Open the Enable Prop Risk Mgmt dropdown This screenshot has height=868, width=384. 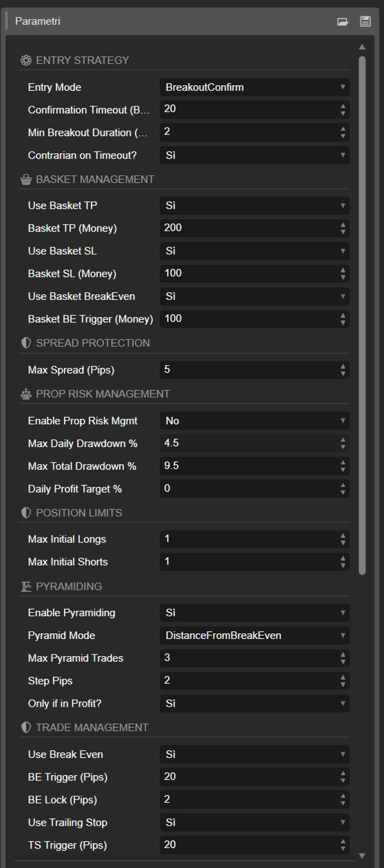click(x=254, y=421)
